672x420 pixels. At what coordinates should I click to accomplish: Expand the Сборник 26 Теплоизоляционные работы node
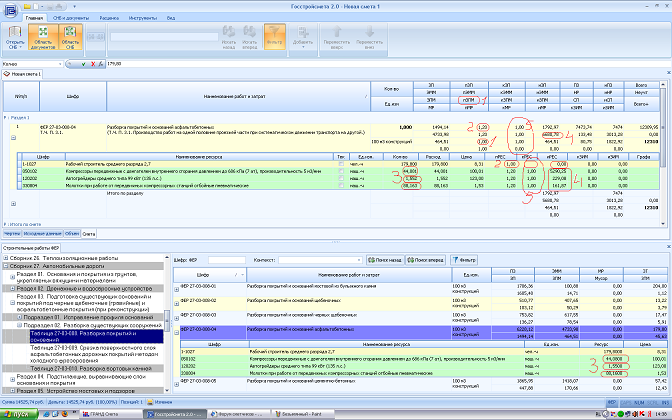tap(6, 256)
